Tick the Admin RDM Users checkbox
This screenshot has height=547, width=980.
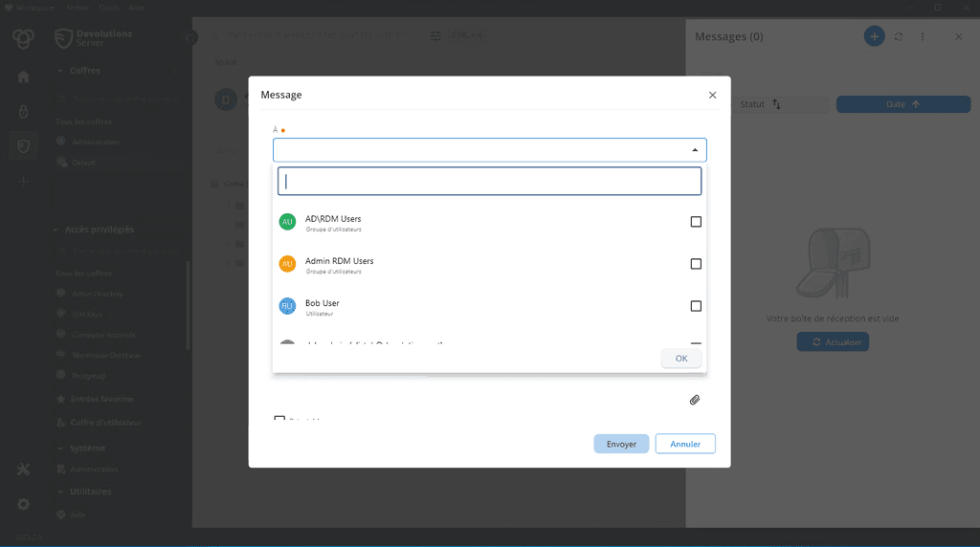click(696, 264)
